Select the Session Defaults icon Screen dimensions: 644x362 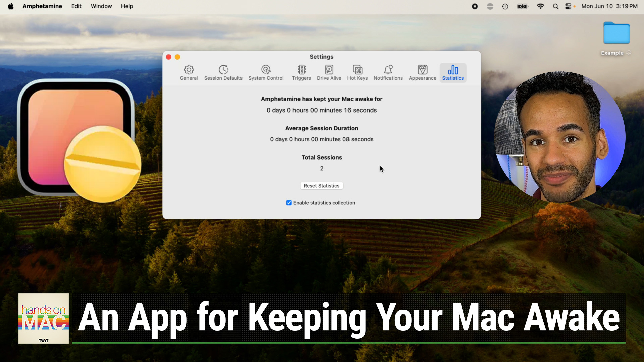tap(223, 72)
